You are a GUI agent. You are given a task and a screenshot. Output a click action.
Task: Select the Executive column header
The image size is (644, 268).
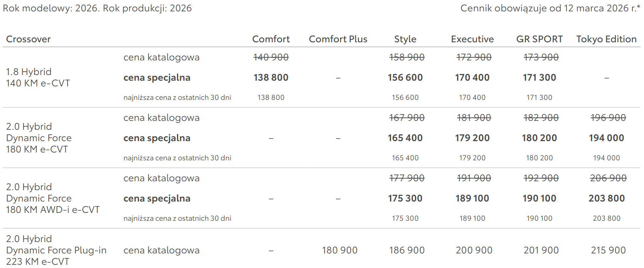(x=472, y=39)
